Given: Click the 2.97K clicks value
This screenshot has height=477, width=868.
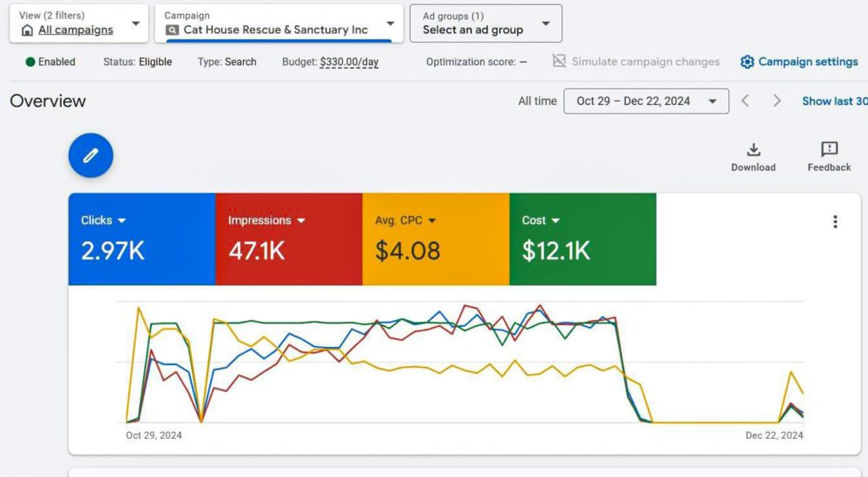Looking at the screenshot, I should (113, 252).
